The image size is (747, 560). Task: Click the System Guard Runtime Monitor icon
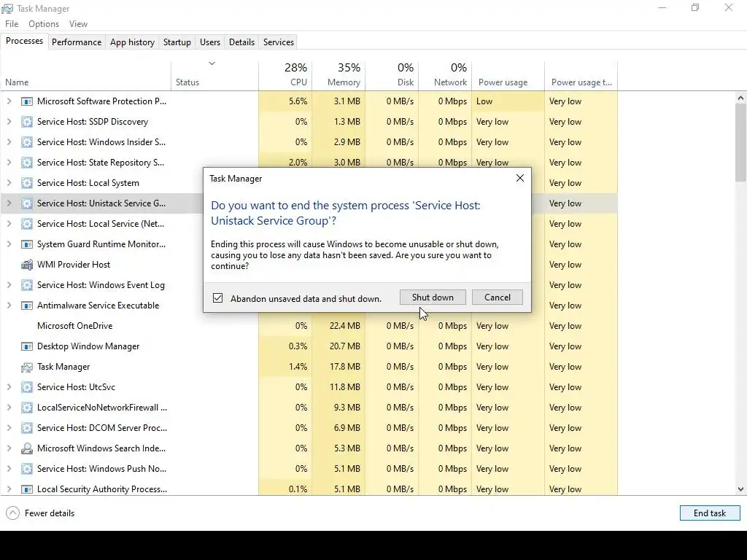coord(27,244)
